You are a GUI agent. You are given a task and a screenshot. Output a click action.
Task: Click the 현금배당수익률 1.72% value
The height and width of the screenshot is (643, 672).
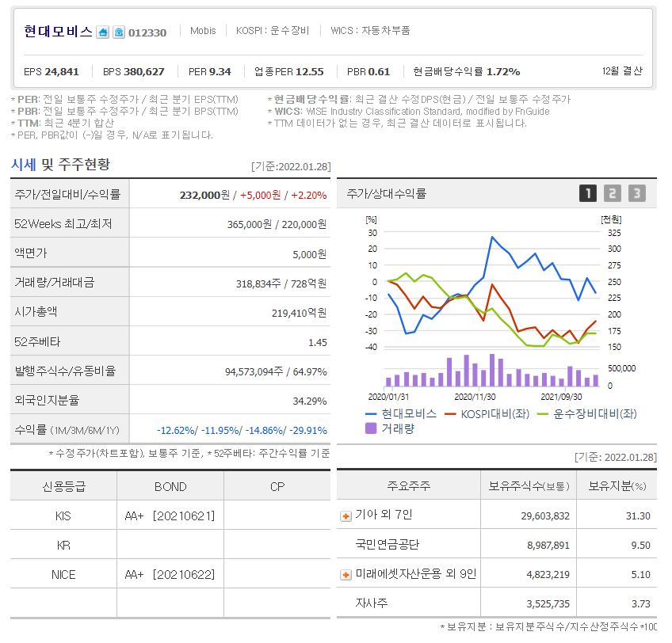click(x=502, y=71)
